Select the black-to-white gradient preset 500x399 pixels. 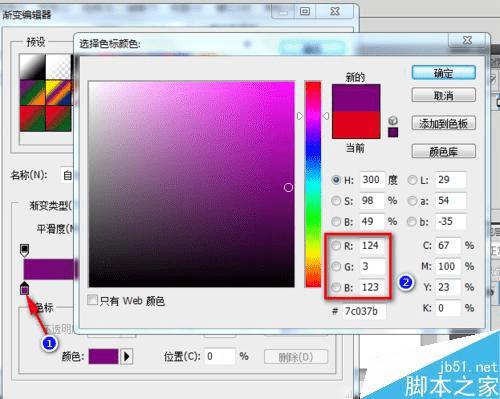[32, 67]
